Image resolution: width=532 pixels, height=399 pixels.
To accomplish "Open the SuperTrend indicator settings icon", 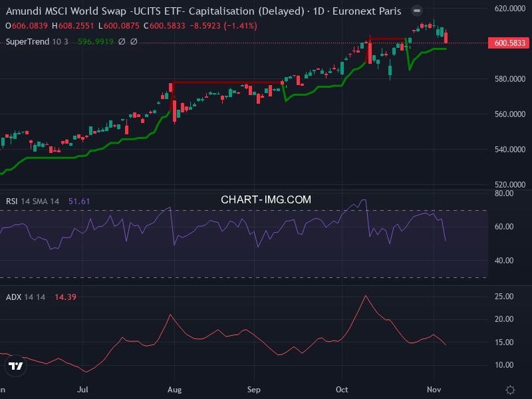I will tap(122, 42).
